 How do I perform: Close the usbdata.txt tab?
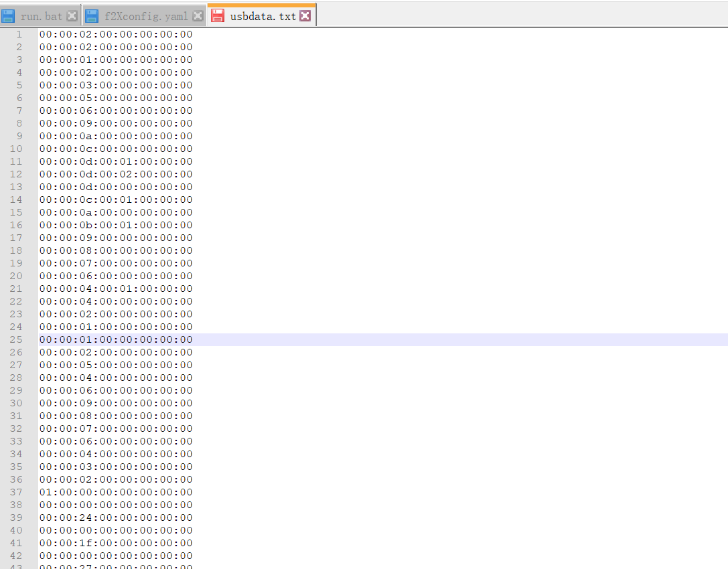coord(305,16)
